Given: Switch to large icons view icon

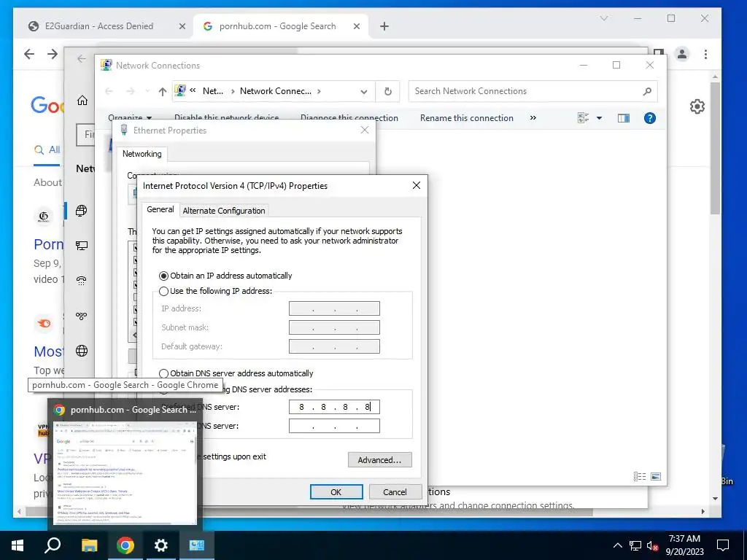Looking at the screenshot, I should tap(656, 477).
